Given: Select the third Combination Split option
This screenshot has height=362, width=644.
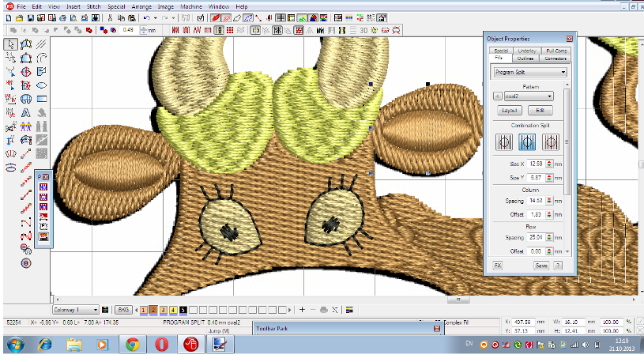Looking at the screenshot, I should coord(552,142).
